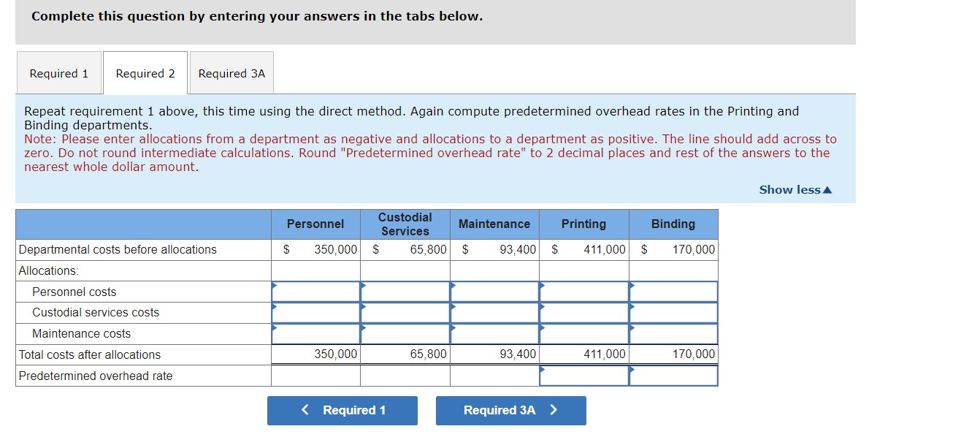Viewport: 980px width, 448px height.
Task: Click the active Required 2 tab
Action: click(x=145, y=73)
